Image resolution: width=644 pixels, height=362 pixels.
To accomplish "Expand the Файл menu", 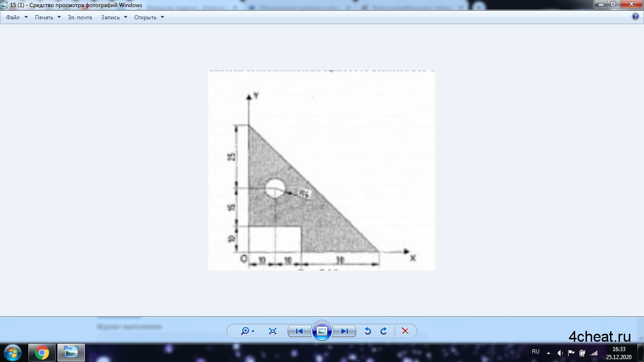I will tap(17, 17).
